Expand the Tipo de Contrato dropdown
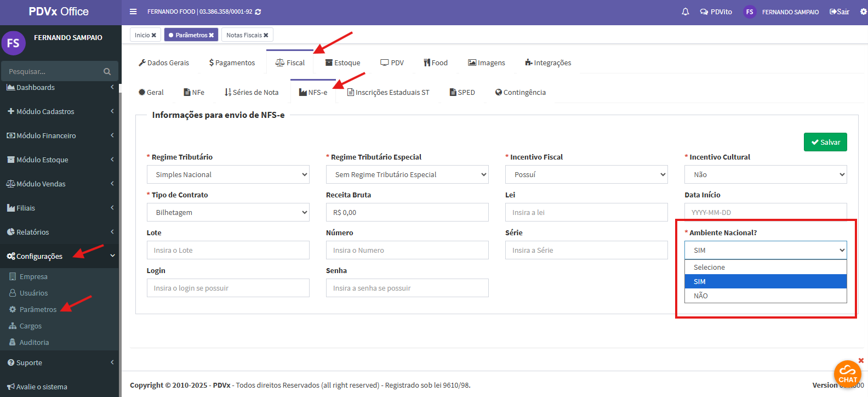 [x=228, y=212]
